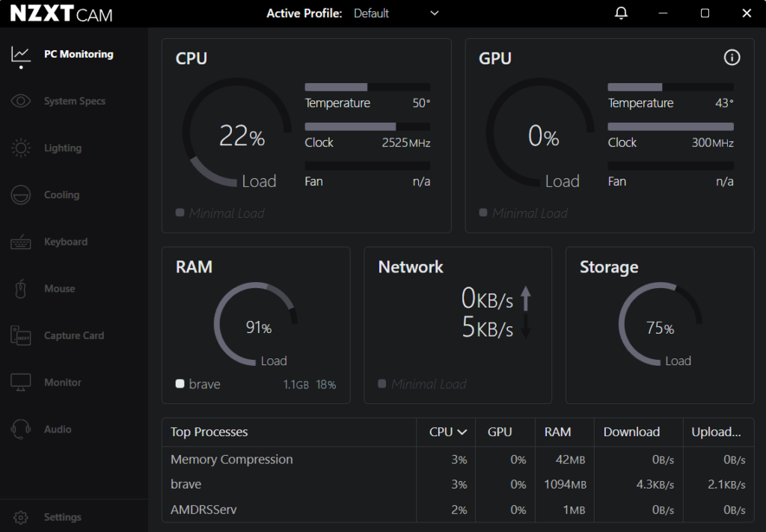Click the Keyboard icon
This screenshot has height=532, width=766.
click(x=21, y=242)
